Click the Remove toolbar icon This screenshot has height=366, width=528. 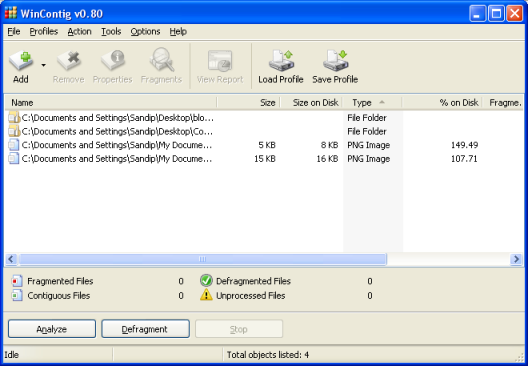click(x=69, y=61)
